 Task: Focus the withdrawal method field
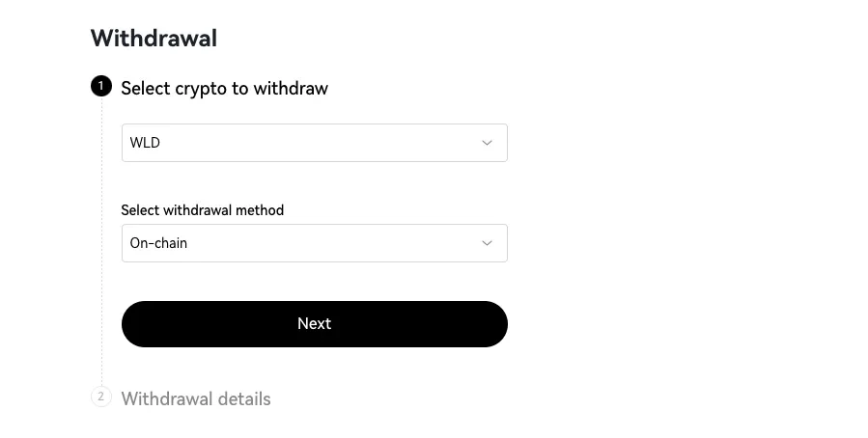(314, 243)
